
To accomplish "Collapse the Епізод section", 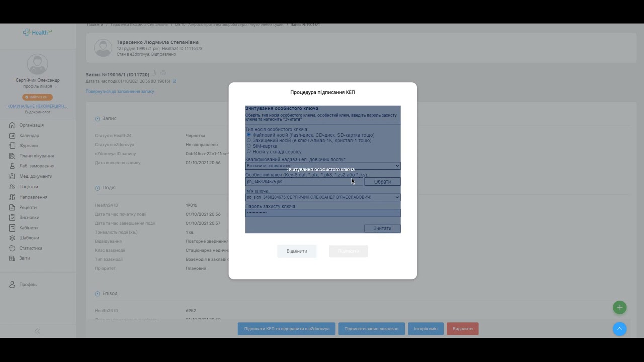I will pyautogui.click(x=98, y=293).
